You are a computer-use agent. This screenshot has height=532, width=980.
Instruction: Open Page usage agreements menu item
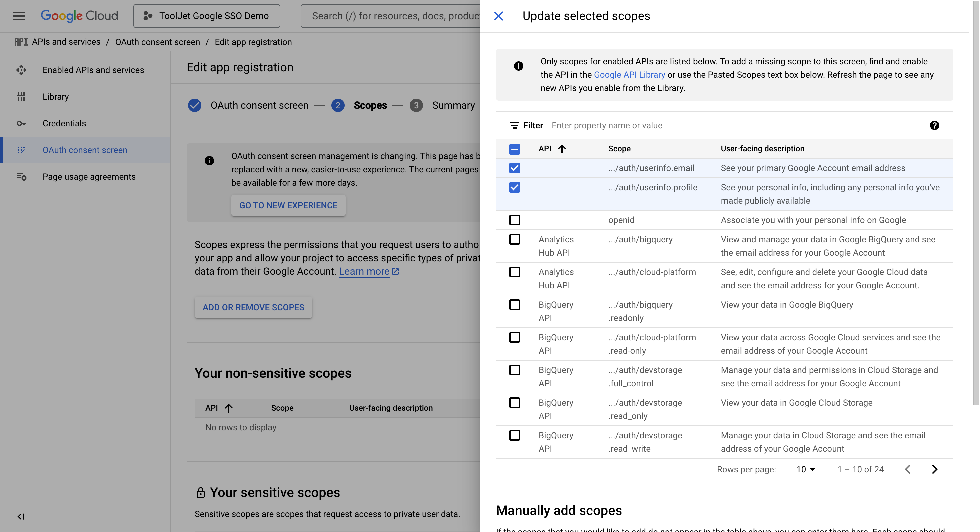point(89,177)
